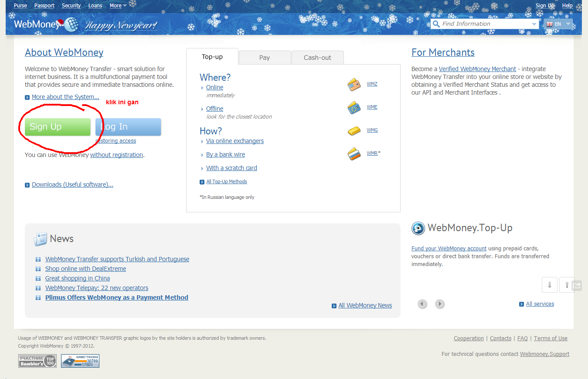The image size is (588, 379).
Task: Switch to the Pay tab
Action: (265, 58)
